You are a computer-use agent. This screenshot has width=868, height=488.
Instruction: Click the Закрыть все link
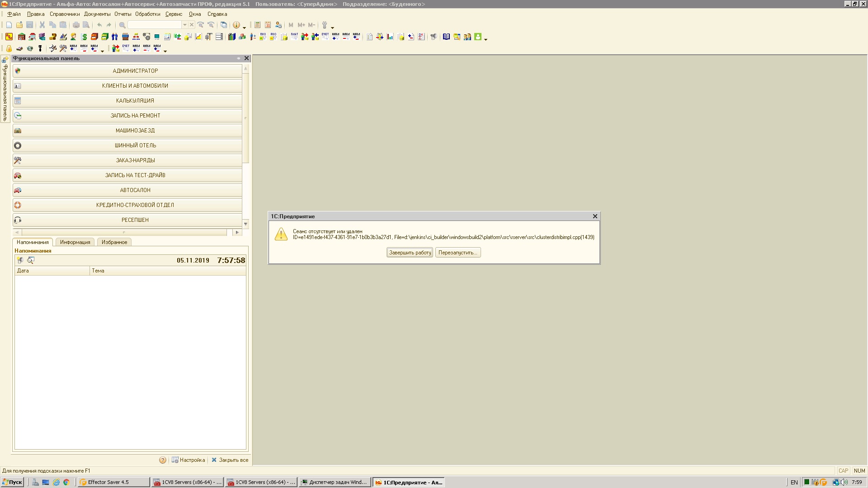point(230,460)
